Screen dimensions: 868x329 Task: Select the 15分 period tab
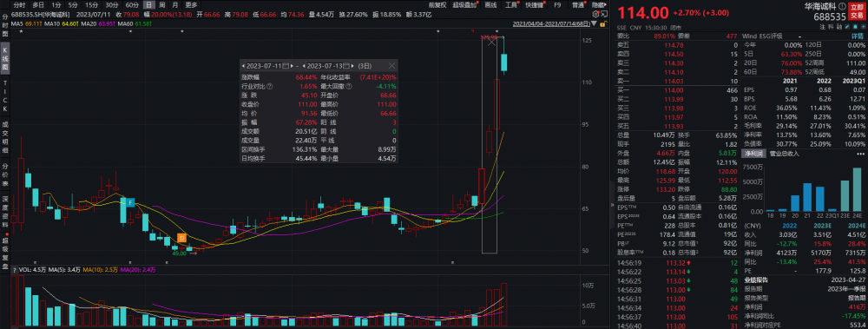(x=91, y=4)
